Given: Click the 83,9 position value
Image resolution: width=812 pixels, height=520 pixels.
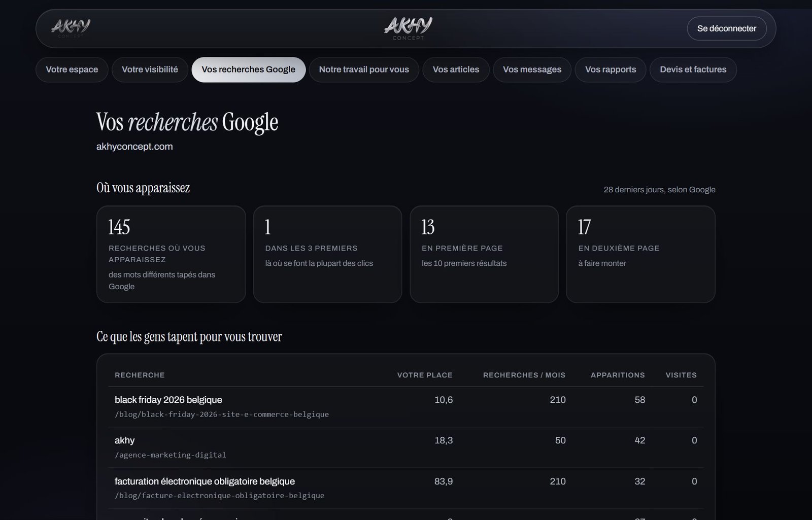Looking at the screenshot, I should pos(444,481).
